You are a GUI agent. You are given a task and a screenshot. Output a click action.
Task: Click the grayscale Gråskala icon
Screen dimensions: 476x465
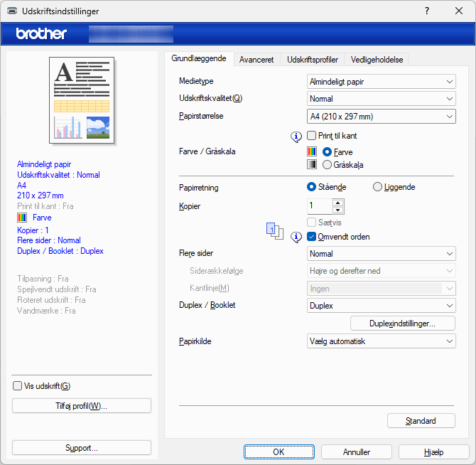(312, 164)
